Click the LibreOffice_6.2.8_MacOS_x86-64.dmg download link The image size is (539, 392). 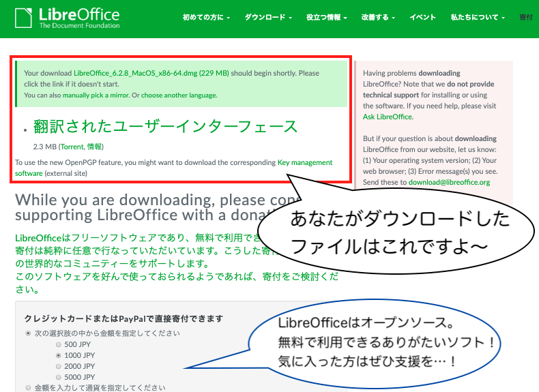tap(151, 73)
